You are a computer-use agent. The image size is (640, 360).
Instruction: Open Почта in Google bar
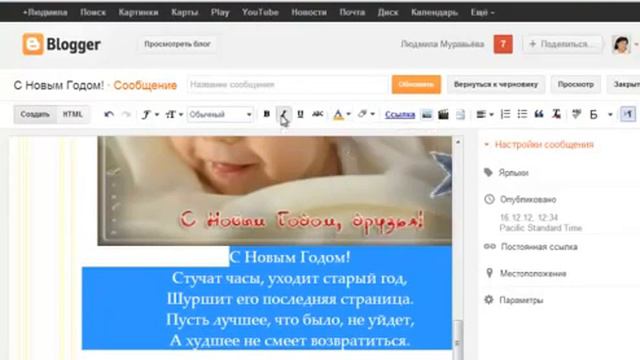pyautogui.click(x=352, y=12)
